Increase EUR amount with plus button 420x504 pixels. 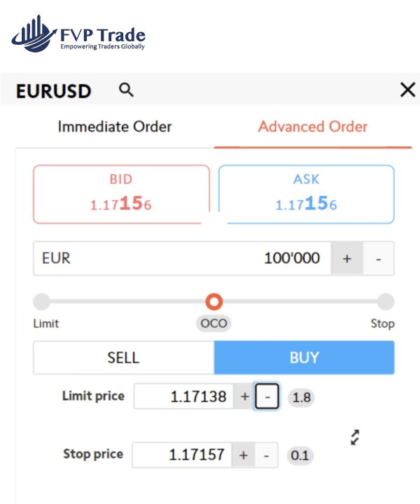pyautogui.click(x=346, y=258)
